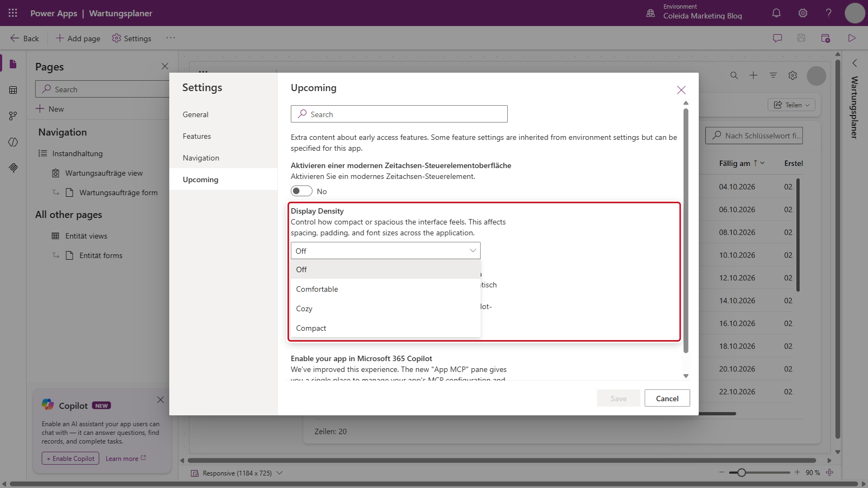
Task: Click the settings Search field
Action: pyautogui.click(x=399, y=114)
